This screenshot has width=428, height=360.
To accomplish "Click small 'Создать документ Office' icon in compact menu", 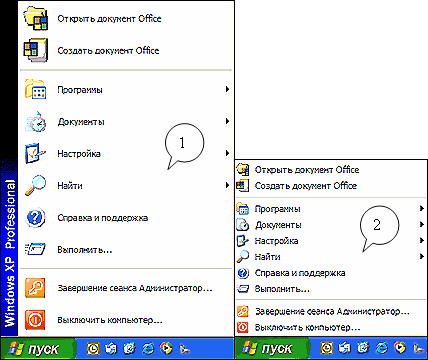I will point(243,185).
